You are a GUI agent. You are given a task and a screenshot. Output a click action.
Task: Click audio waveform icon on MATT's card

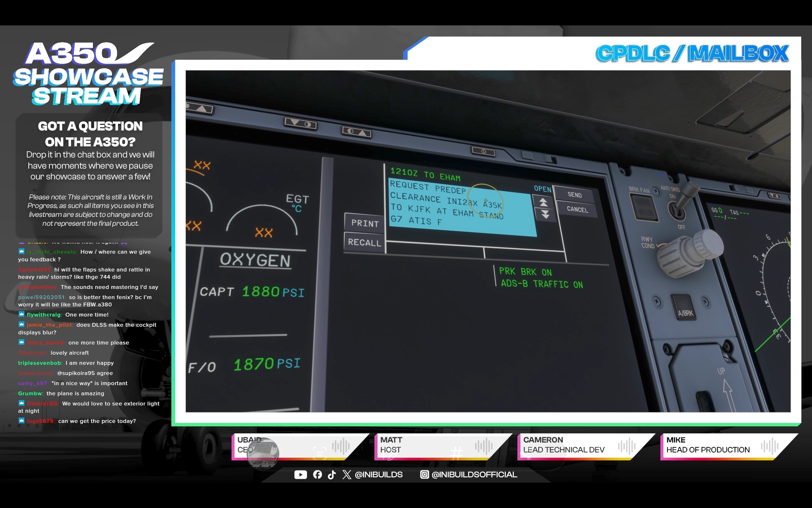click(x=483, y=446)
